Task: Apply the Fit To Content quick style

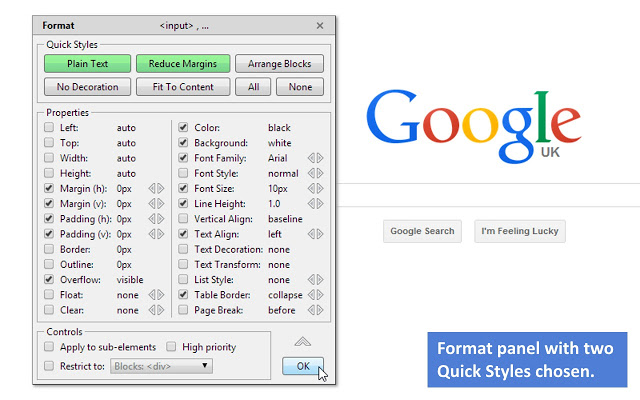Action: pos(183,87)
